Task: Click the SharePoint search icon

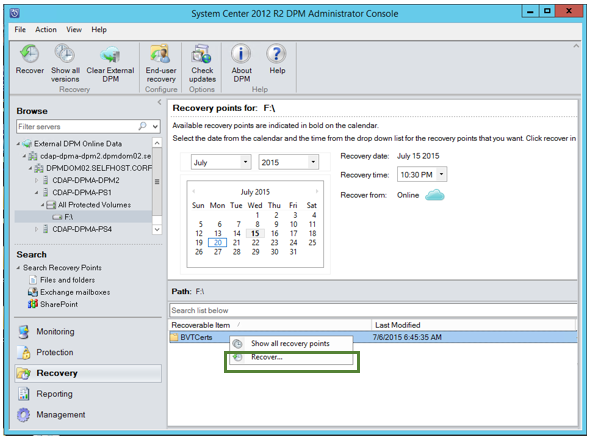Action: tap(33, 304)
